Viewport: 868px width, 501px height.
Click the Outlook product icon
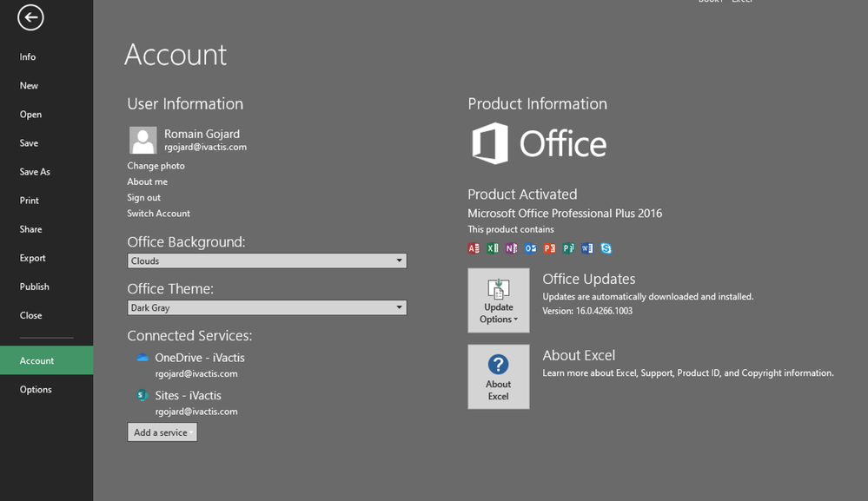coord(530,248)
